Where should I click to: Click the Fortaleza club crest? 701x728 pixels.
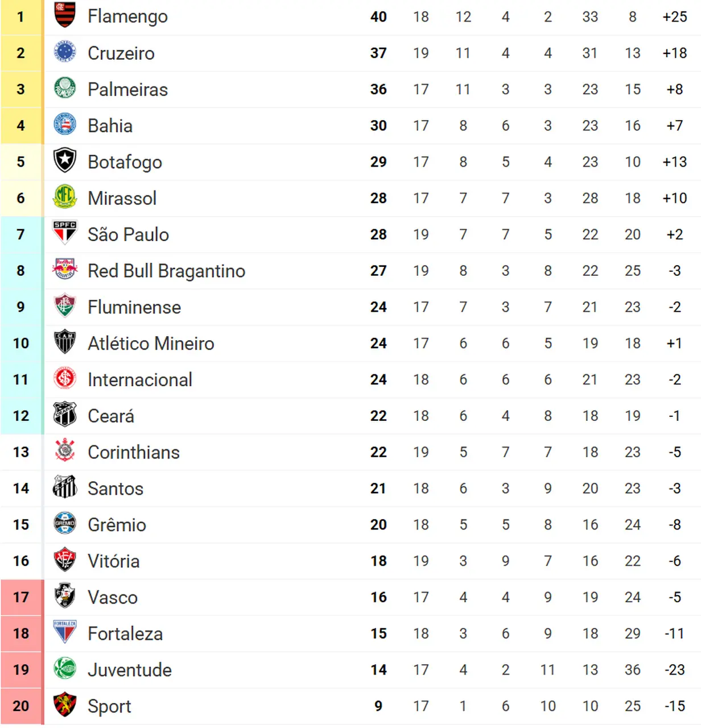click(x=65, y=633)
